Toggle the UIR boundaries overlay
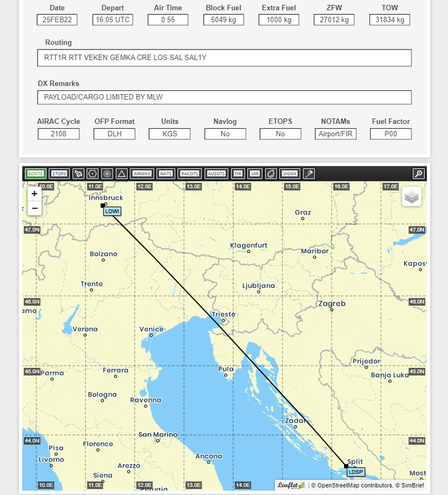 tap(254, 174)
